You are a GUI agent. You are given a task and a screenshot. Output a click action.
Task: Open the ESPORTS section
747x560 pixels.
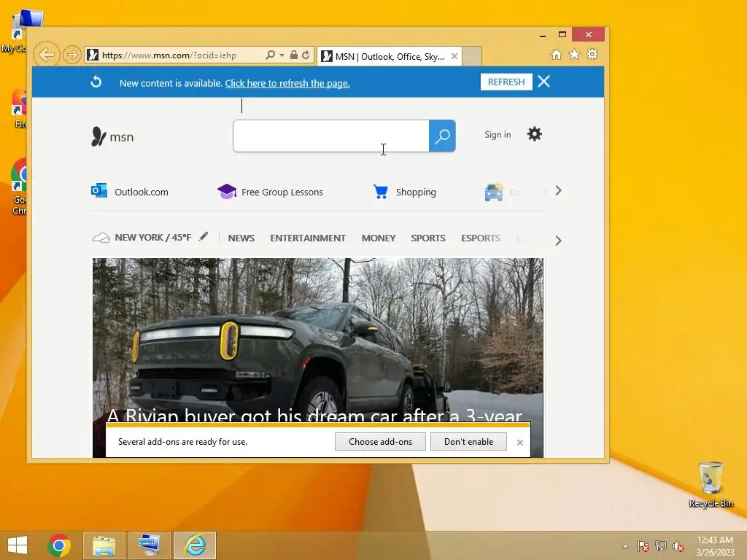pyautogui.click(x=480, y=238)
